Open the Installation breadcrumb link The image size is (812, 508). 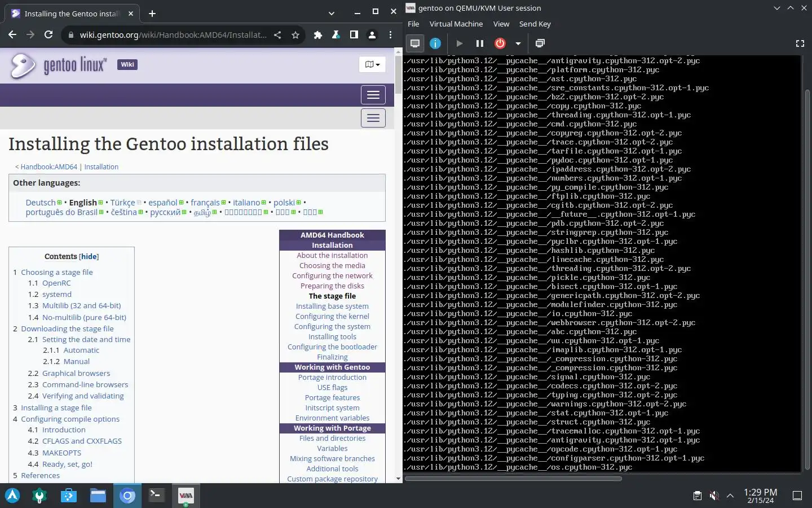(101, 167)
